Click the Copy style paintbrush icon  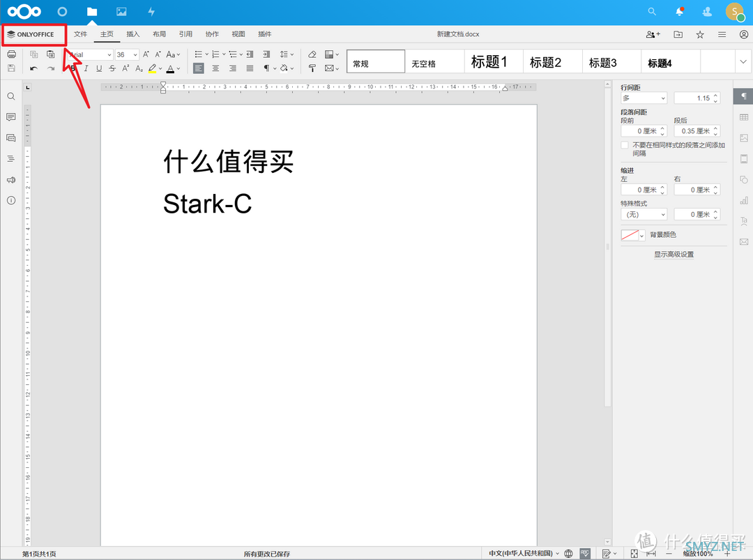click(x=312, y=68)
